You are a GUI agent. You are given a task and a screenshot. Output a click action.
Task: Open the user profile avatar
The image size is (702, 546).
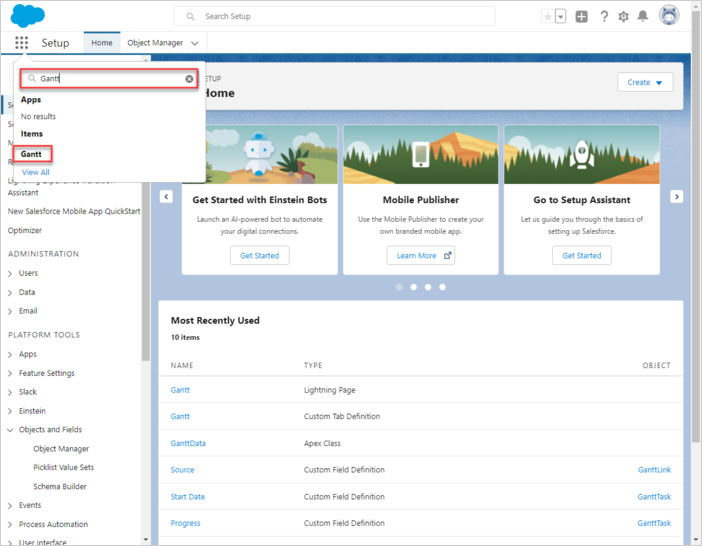tap(669, 16)
